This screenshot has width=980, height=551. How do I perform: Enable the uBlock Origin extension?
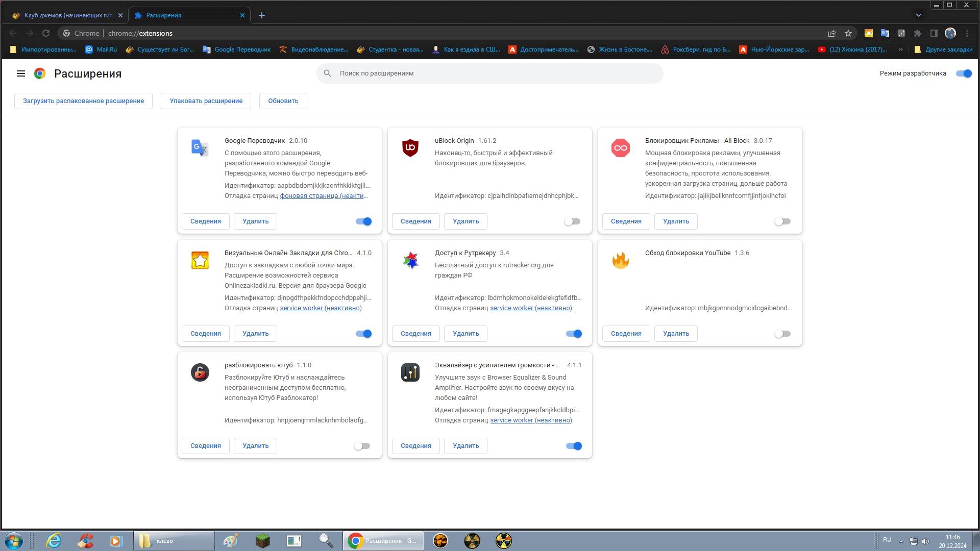tap(572, 221)
